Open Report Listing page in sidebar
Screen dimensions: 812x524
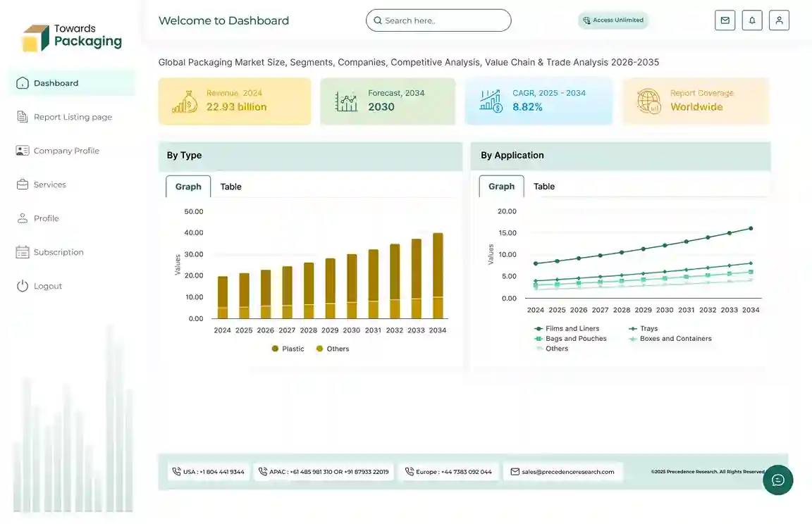point(73,117)
